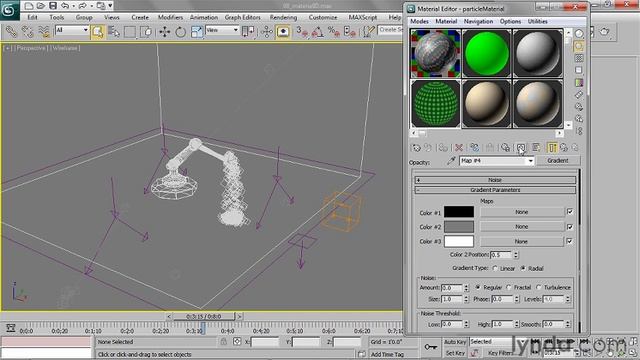Click the Opacity map eyedropper icon
This screenshot has height=360, width=640.
point(451,161)
